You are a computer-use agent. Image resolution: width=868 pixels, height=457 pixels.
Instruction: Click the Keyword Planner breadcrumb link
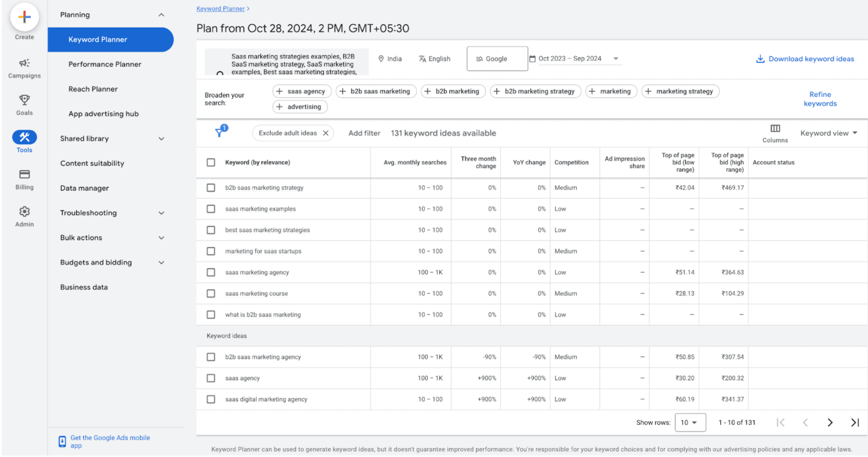(220, 9)
